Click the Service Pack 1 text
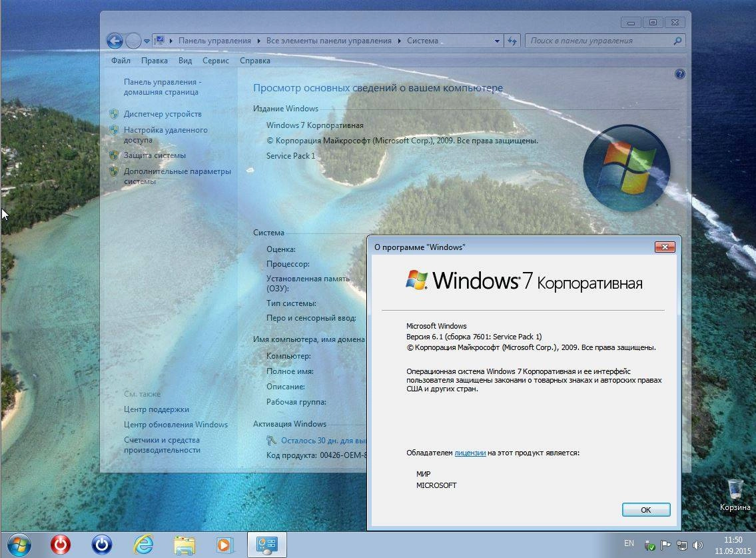The image size is (756, 558). (290, 156)
